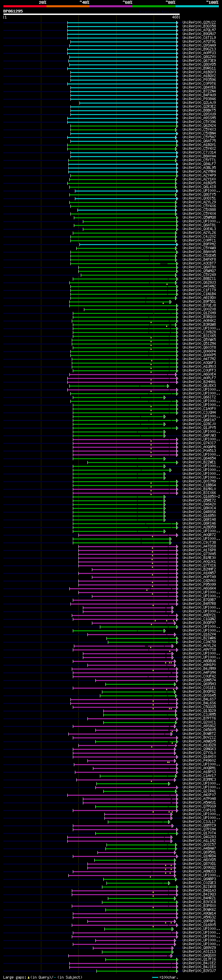
Task: Open hit UniRef100_C1N1B4
Action: (199, 294)
